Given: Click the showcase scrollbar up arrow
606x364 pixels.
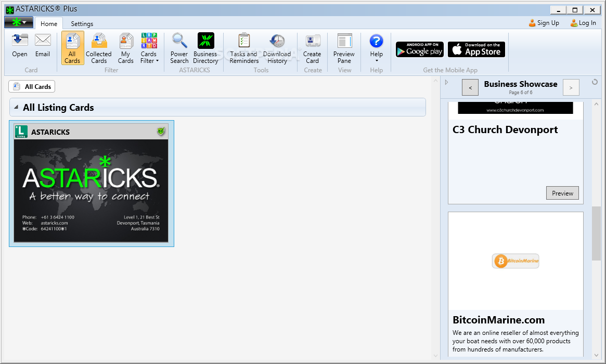Looking at the screenshot, I should (596, 104).
